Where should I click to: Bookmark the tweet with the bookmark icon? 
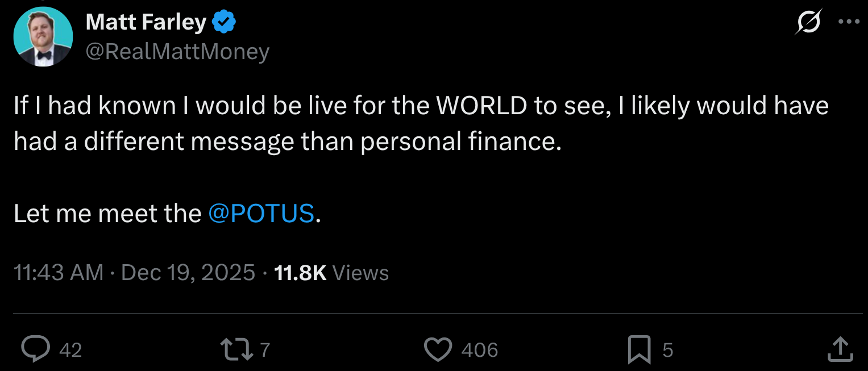(639, 349)
